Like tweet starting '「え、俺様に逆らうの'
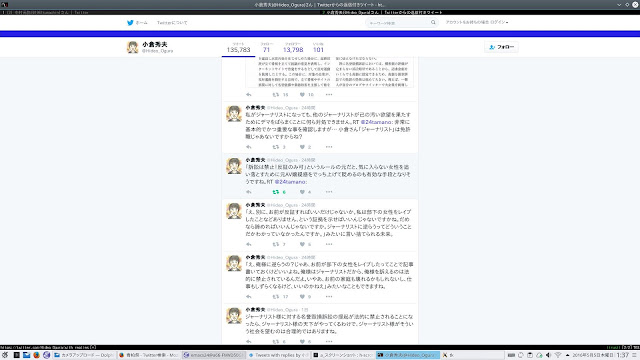This screenshot has height=360, width=640. [302, 296]
